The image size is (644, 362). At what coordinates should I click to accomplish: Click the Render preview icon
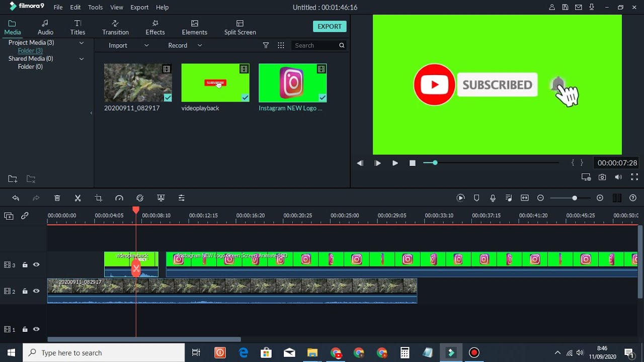[x=460, y=198]
